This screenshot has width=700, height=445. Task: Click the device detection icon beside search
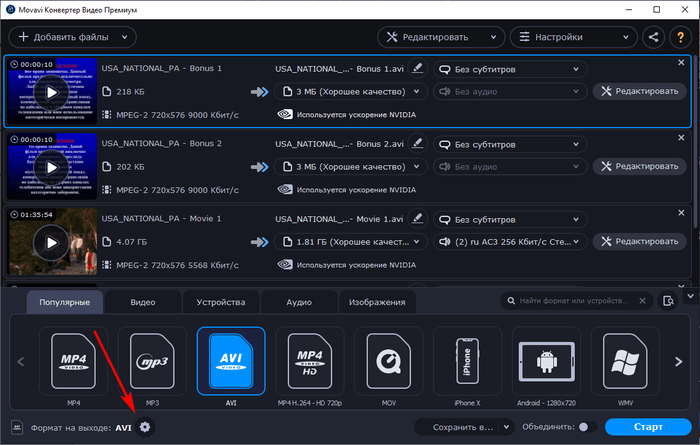[668, 301]
